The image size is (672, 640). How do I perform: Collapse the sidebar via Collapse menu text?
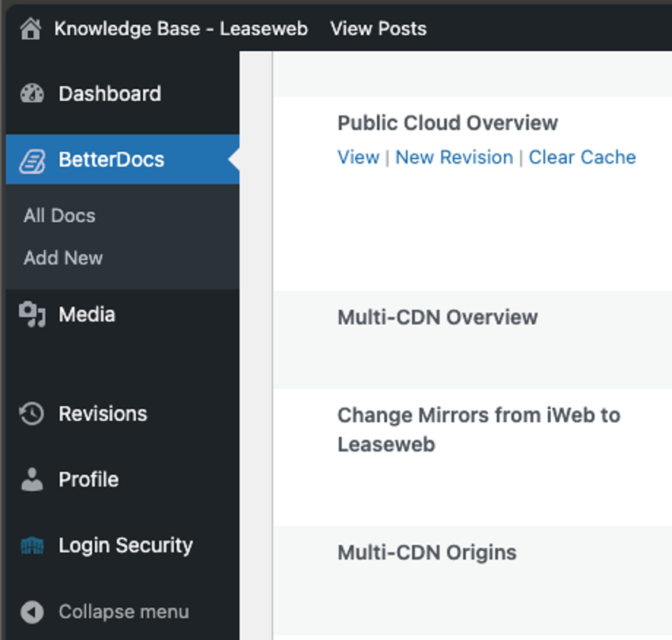click(123, 612)
